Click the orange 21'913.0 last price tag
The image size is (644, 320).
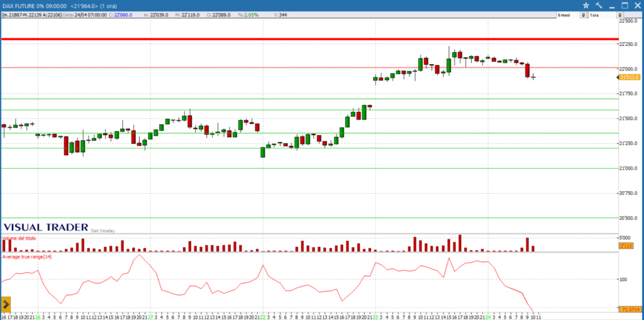coord(629,77)
